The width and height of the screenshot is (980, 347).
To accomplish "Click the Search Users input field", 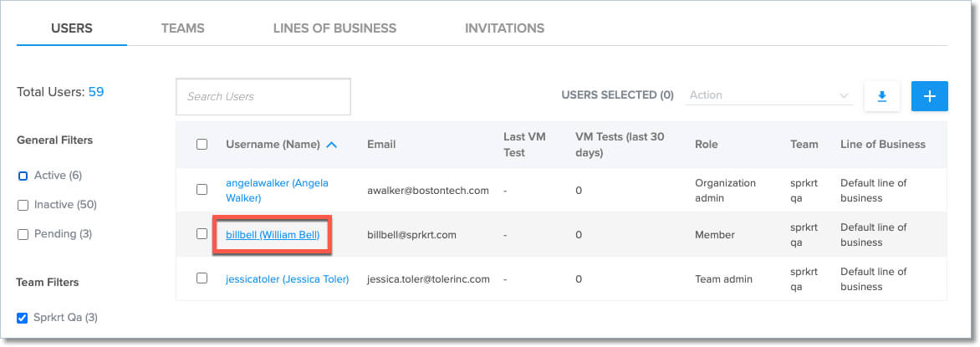I will [x=263, y=96].
